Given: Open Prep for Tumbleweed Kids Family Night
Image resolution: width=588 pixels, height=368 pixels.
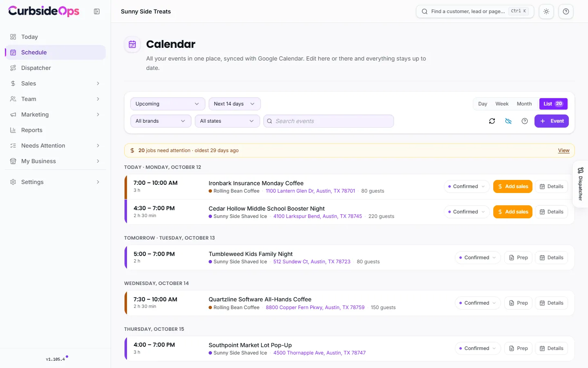Looking at the screenshot, I should click(518, 258).
